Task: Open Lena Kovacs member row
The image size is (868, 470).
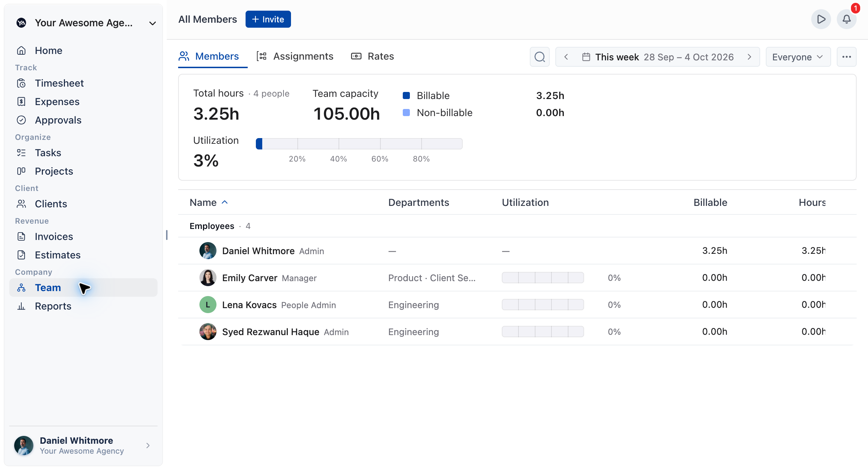Action: (x=517, y=305)
